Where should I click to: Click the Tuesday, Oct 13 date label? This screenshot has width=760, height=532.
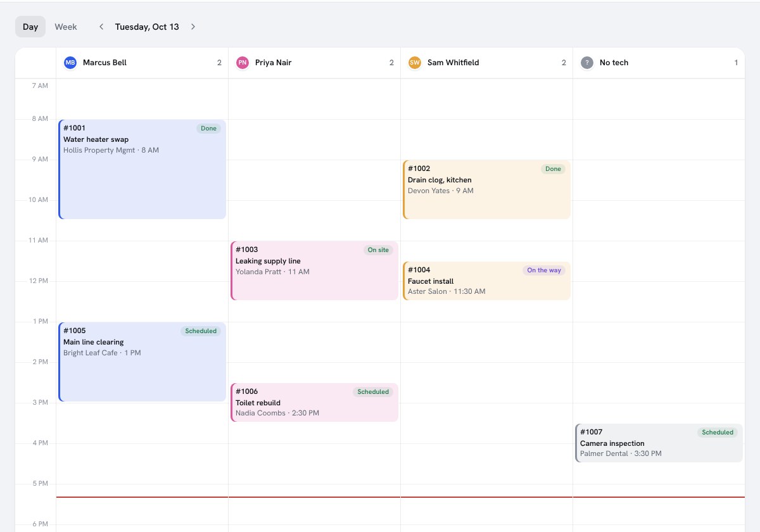tap(147, 27)
